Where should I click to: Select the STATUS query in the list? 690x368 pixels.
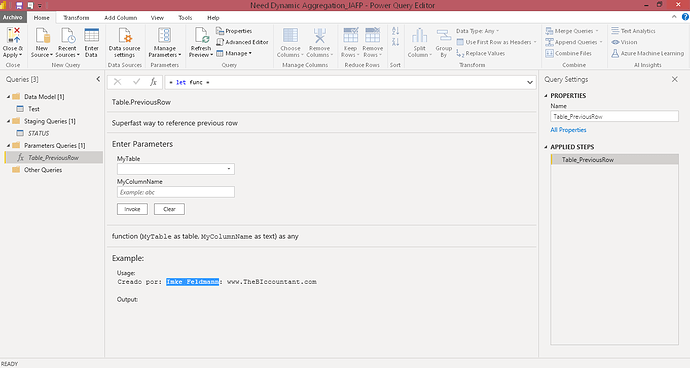pyautogui.click(x=39, y=133)
